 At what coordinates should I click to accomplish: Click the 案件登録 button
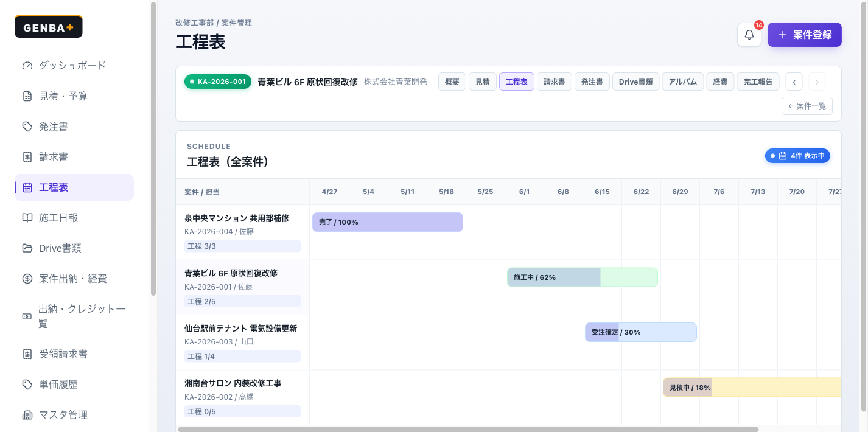(x=805, y=35)
